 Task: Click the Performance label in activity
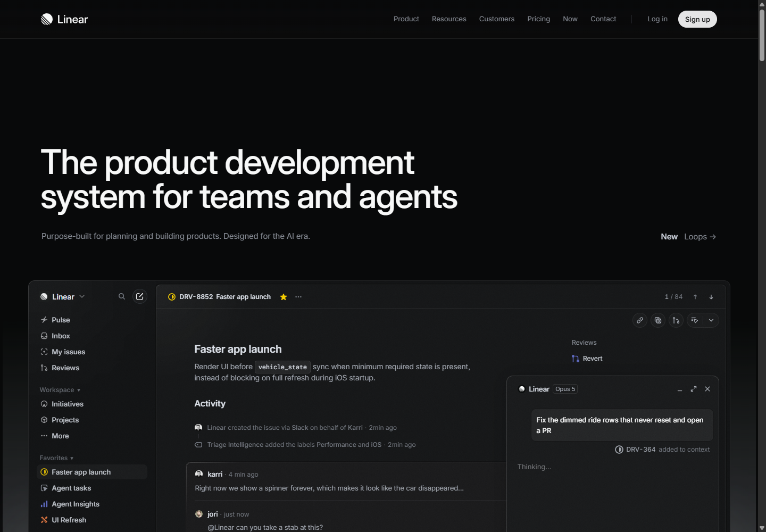(336, 445)
